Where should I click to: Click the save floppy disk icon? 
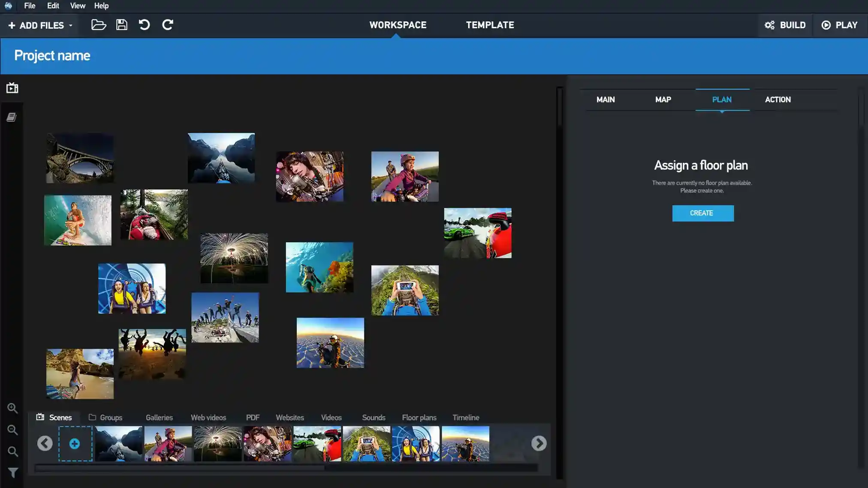(122, 25)
